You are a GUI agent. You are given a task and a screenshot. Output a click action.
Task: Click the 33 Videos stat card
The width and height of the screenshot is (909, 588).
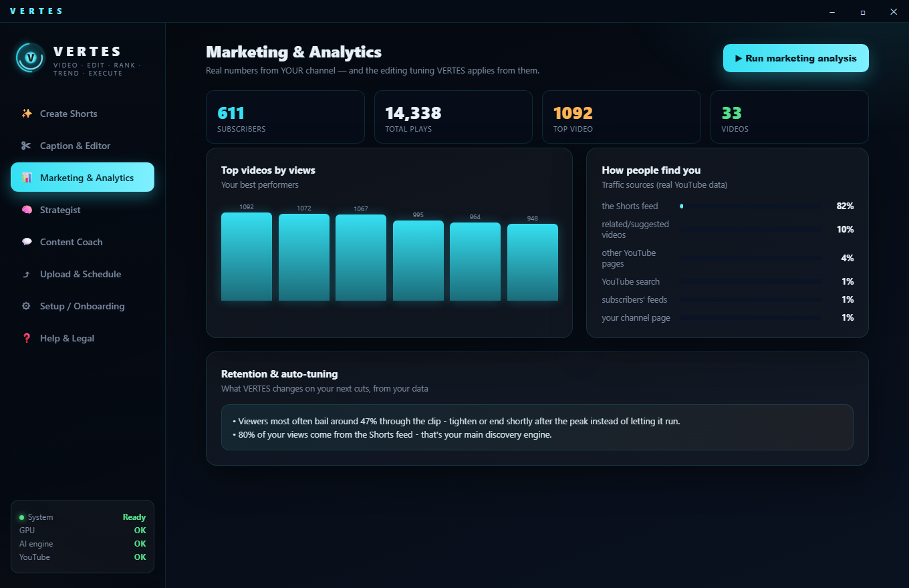(x=789, y=117)
